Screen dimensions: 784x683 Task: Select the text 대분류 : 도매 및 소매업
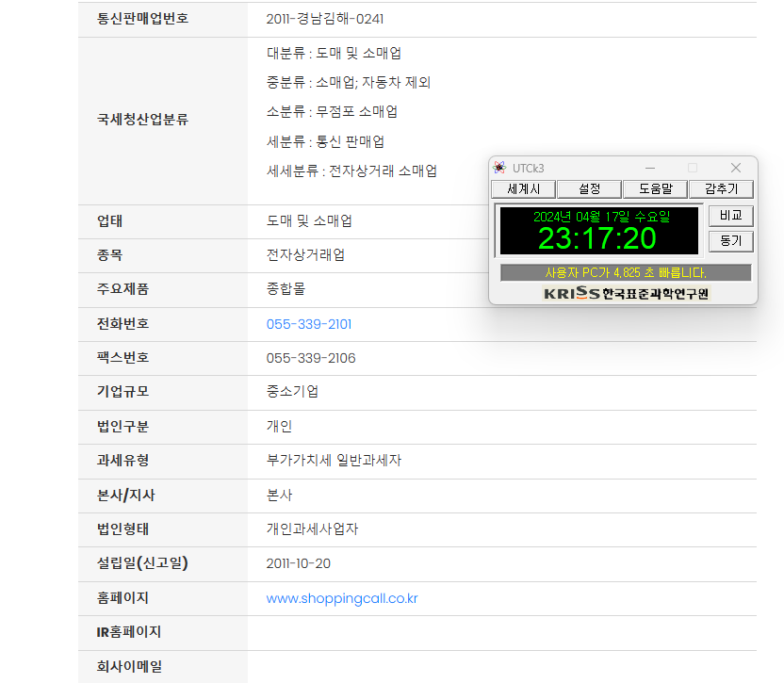[334, 53]
